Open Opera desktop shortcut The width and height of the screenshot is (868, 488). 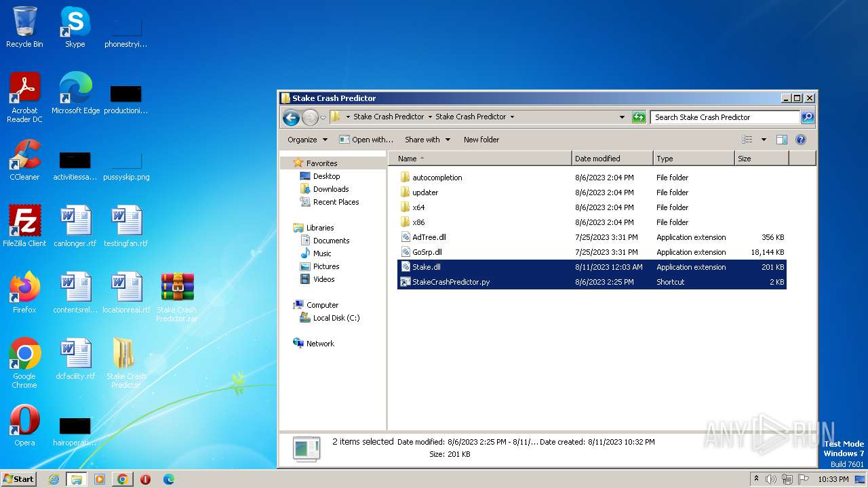(24, 426)
